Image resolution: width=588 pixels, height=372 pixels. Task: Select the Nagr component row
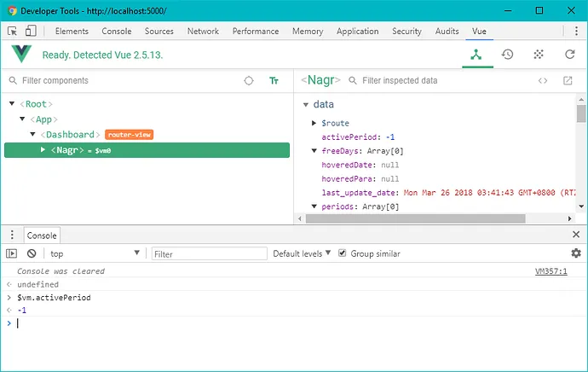pos(147,150)
